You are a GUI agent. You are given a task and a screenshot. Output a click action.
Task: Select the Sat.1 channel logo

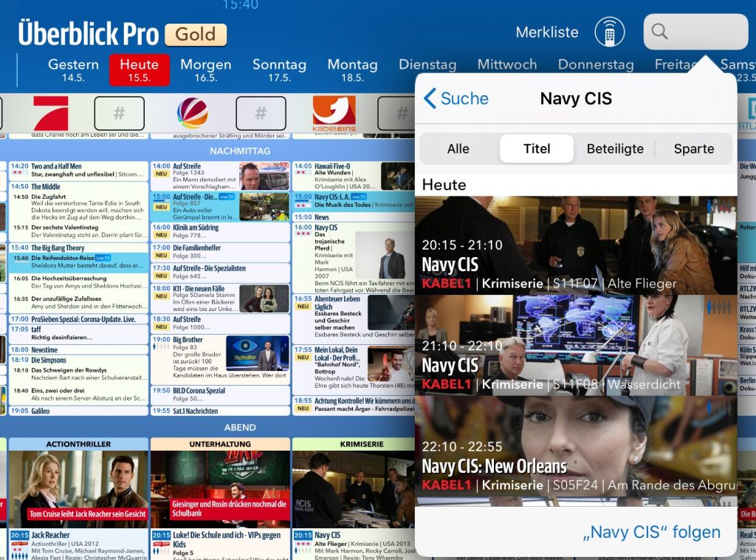pyautogui.click(x=193, y=113)
